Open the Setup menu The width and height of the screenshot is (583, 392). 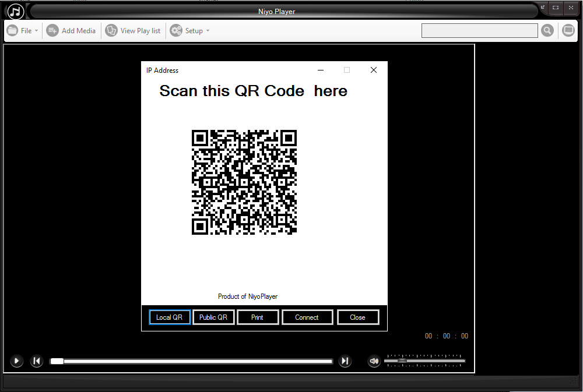pos(189,30)
